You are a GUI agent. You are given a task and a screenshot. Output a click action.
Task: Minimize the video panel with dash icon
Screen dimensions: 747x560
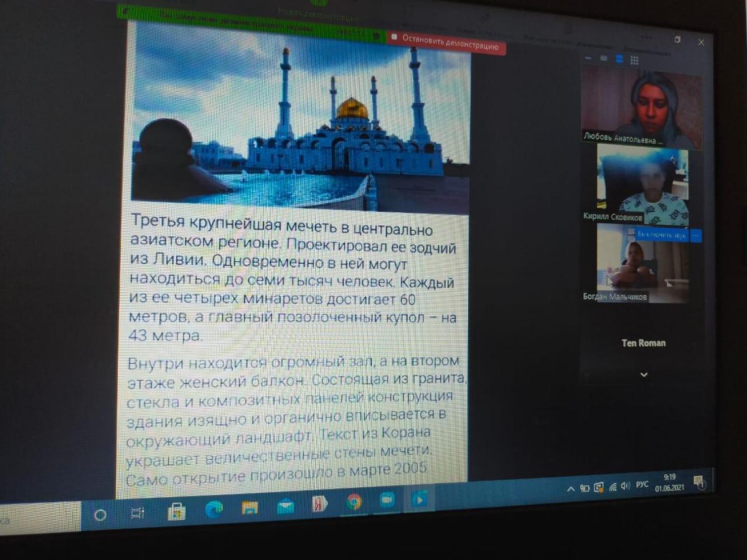click(x=588, y=58)
